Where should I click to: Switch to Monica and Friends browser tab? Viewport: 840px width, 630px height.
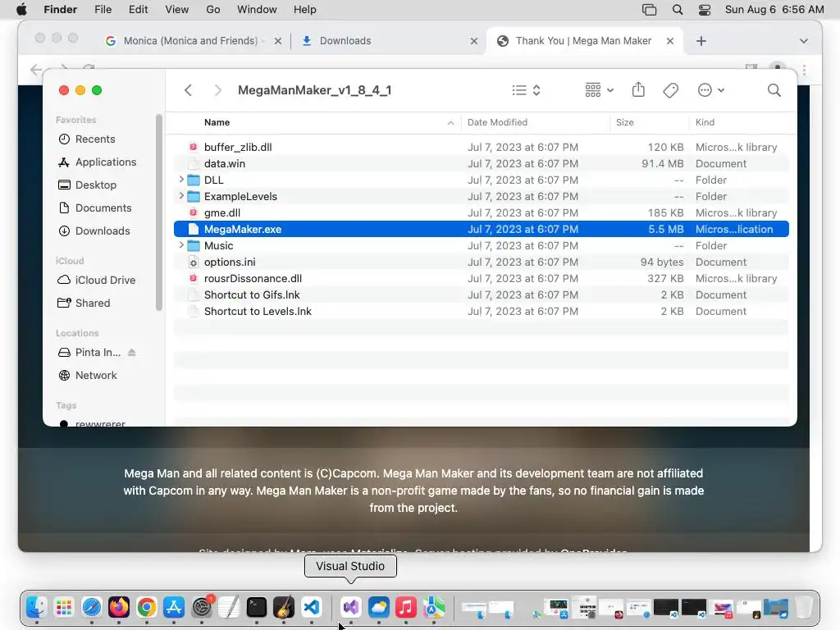click(x=190, y=41)
